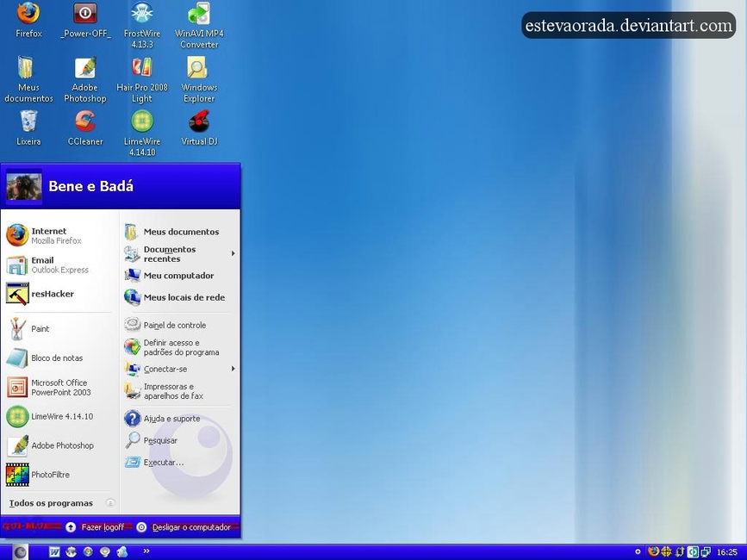Click the gray sync-arrows tray icon
747x560 pixels.
(680, 552)
